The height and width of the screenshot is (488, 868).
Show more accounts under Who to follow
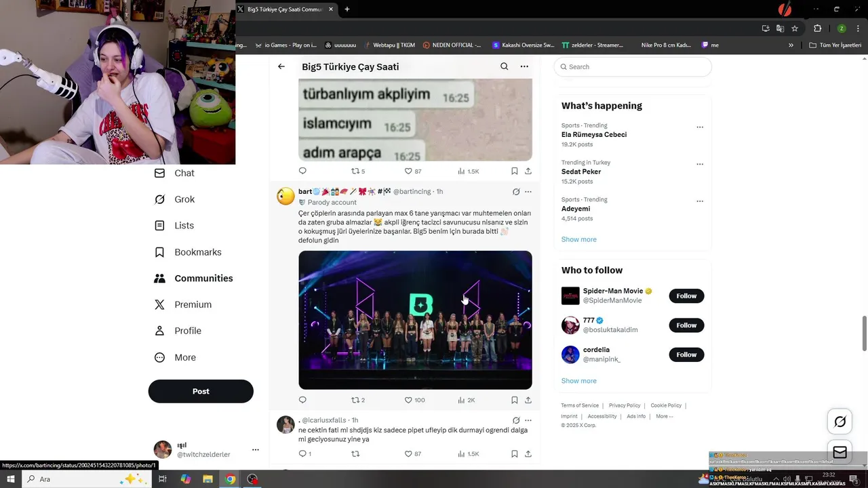click(579, 381)
